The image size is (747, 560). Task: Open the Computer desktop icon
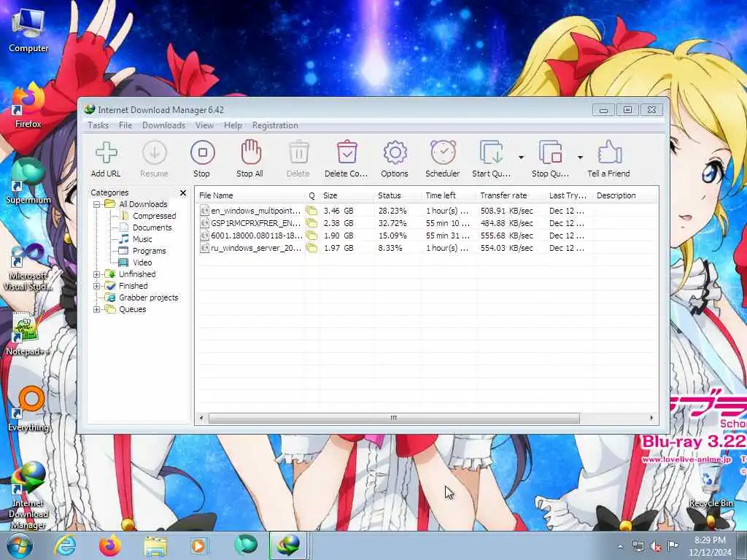[x=28, y=30]
